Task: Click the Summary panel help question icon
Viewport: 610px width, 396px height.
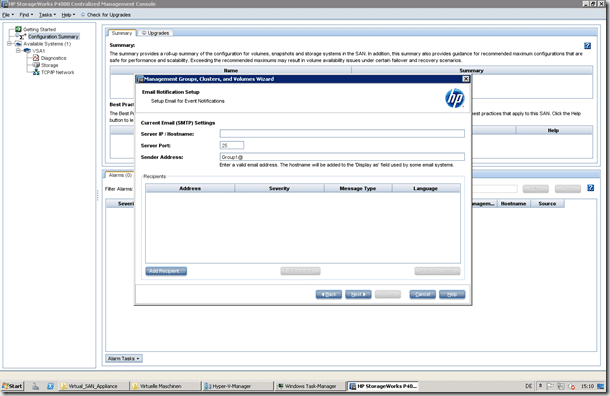Action: point(587,46)
